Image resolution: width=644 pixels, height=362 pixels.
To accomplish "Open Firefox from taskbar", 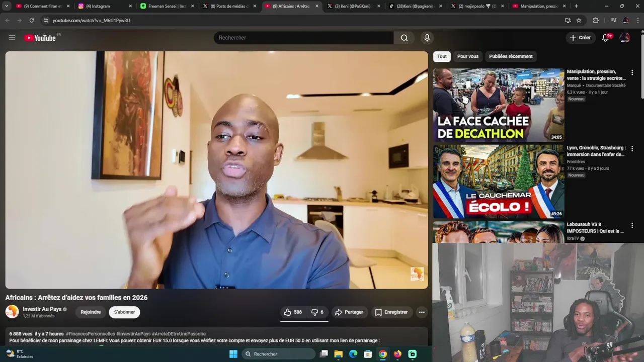I will tap(397, 354).
